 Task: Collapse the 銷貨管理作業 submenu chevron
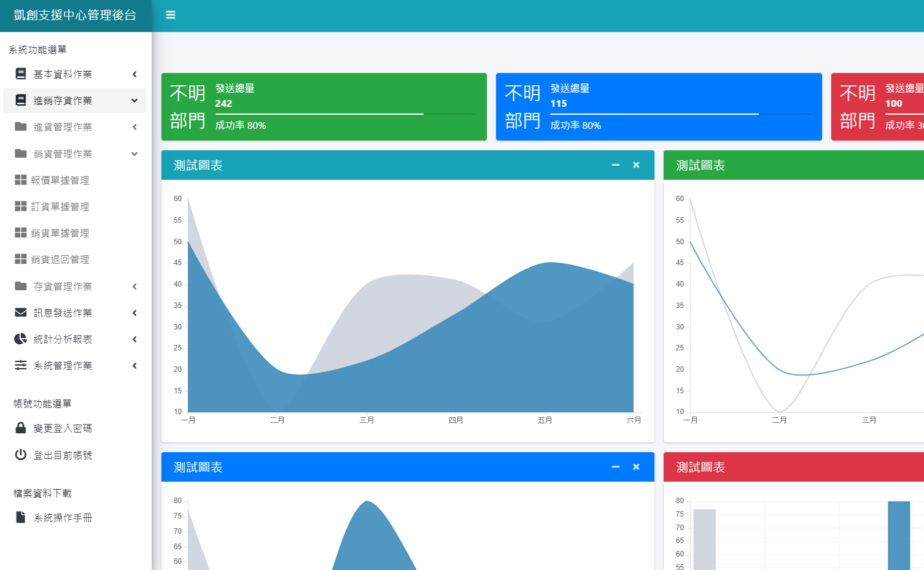(134, 154)
